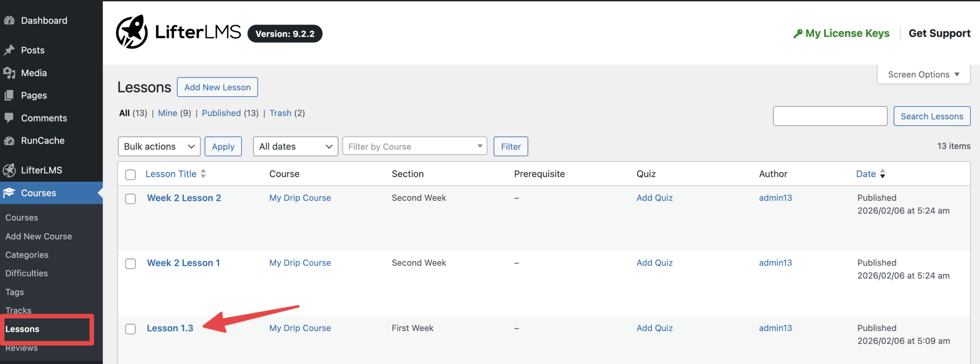Screen dimensions: 980x364
Task: Click the Dashboard gauge icon in sidebar
Action: [x=9, y=21]
